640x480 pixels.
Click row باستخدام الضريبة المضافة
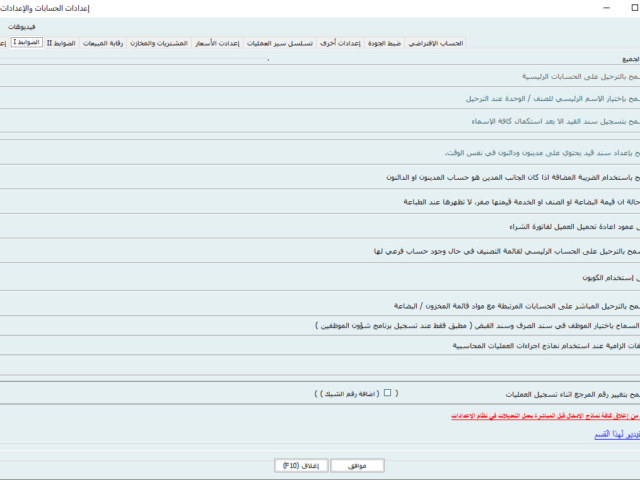[x=320, y=177]
